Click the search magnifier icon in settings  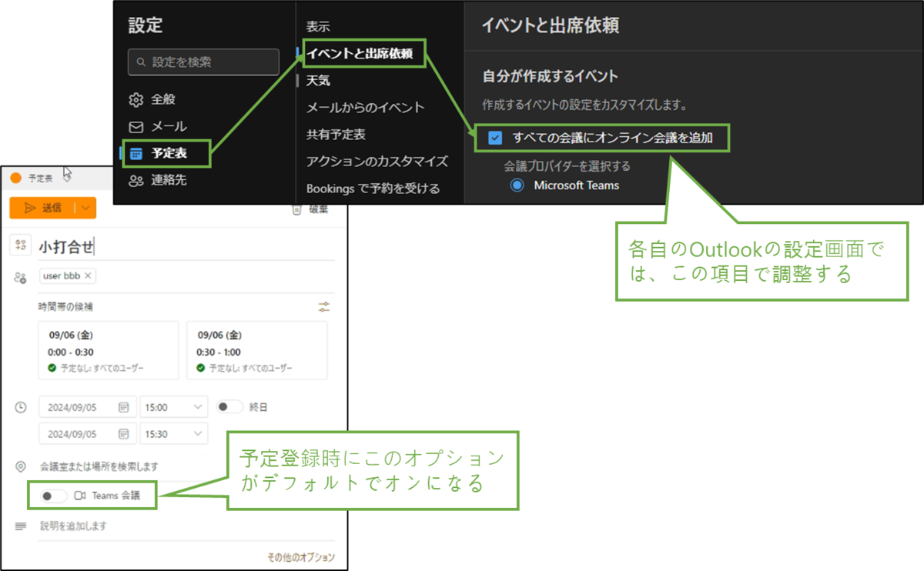(140, 62)
